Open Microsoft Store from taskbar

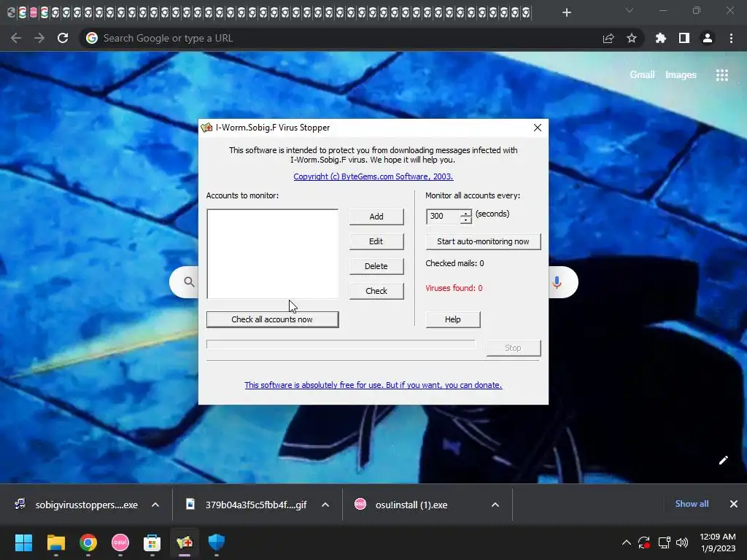point(152,542)
